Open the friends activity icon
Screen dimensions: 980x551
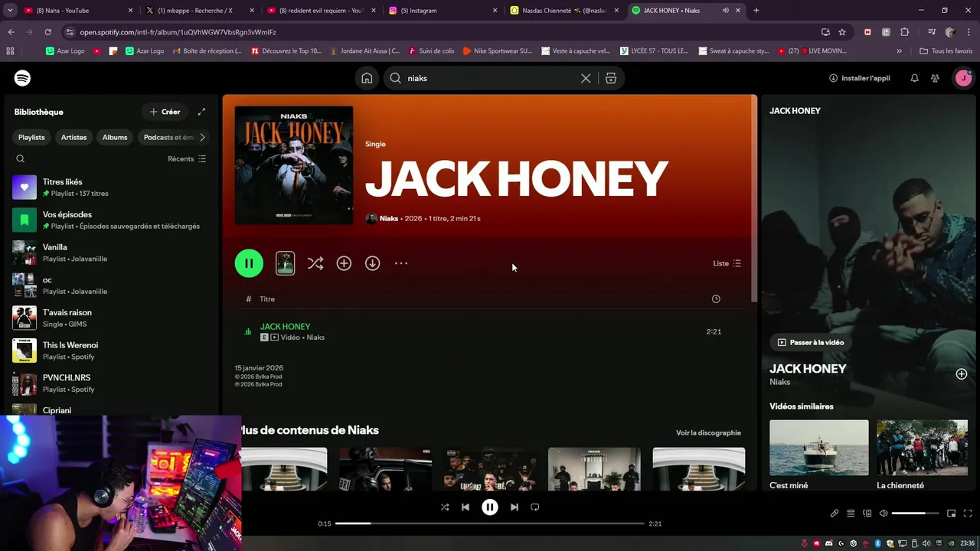[x=935, y=78]
